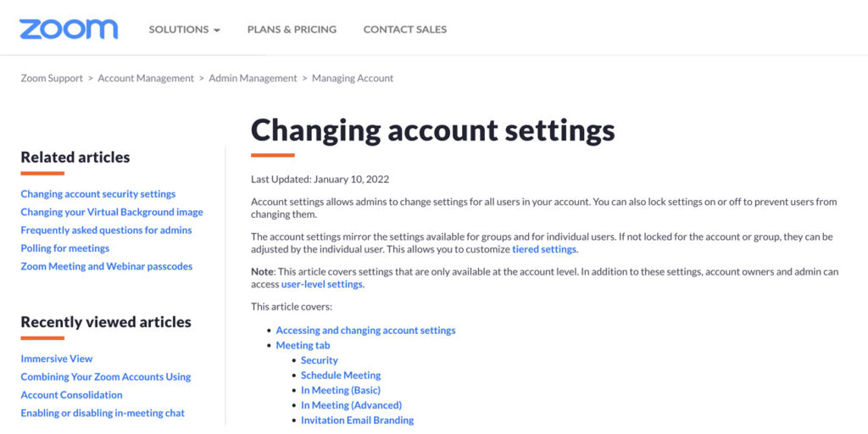Open Zoom Meeting and Webinar passcodes
This screenshot has height=434, width=868.
point(107,266)
